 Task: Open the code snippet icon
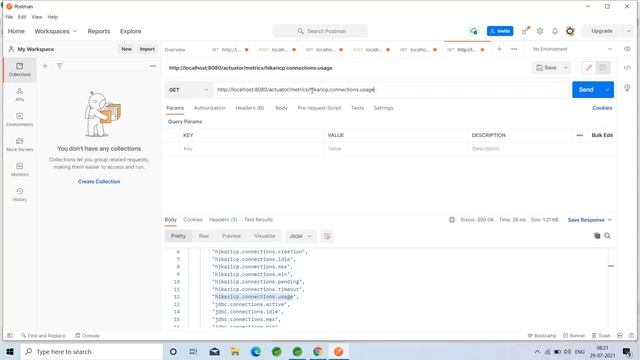627,68
